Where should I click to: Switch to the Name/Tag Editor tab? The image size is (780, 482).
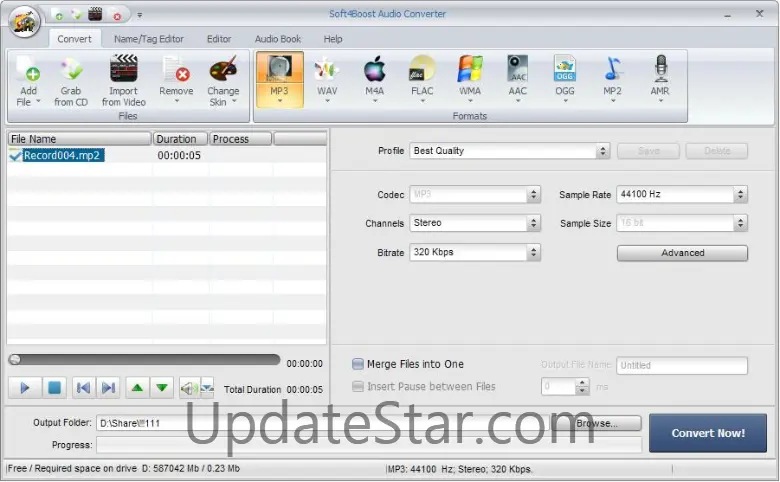point(149,39)
